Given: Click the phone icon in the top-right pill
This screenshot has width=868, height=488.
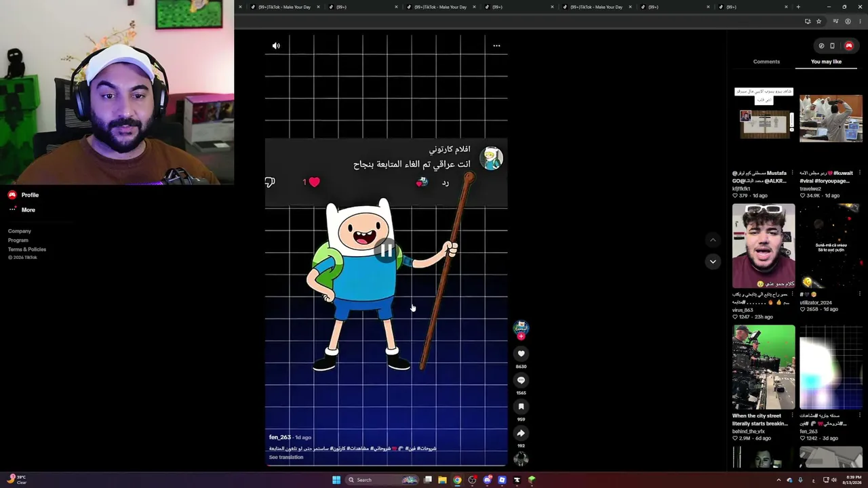Looking at the screenshot, I should [832, 46].
